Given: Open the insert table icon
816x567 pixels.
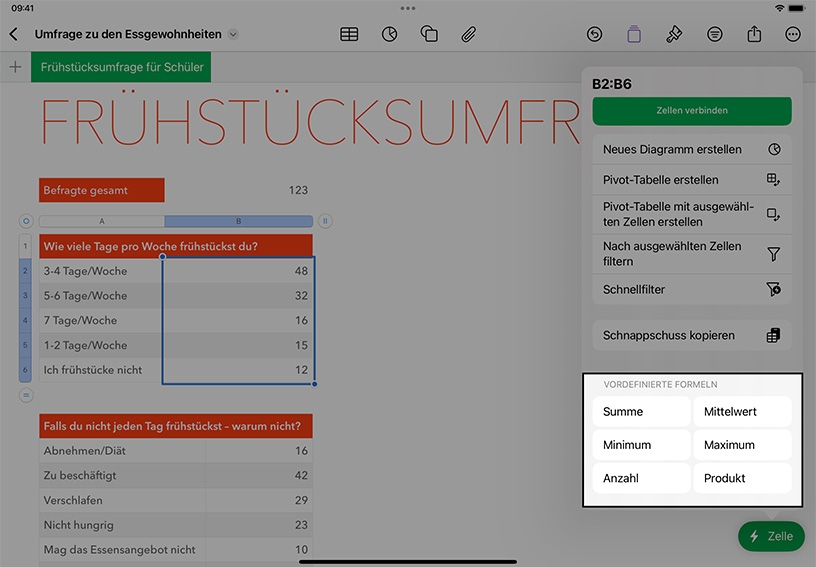Looking at the screenshot, I should tap(349, 34).
